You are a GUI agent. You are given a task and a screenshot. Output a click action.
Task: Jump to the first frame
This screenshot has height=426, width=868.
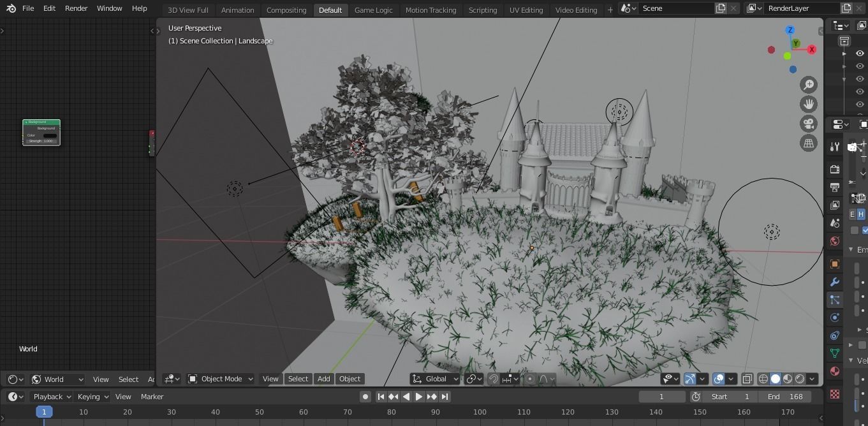tap(381, 397)
